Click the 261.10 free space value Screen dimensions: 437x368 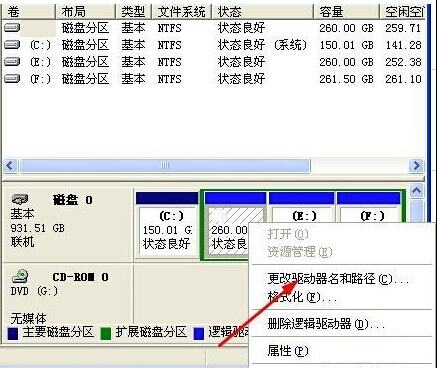(x=403, y=79)
